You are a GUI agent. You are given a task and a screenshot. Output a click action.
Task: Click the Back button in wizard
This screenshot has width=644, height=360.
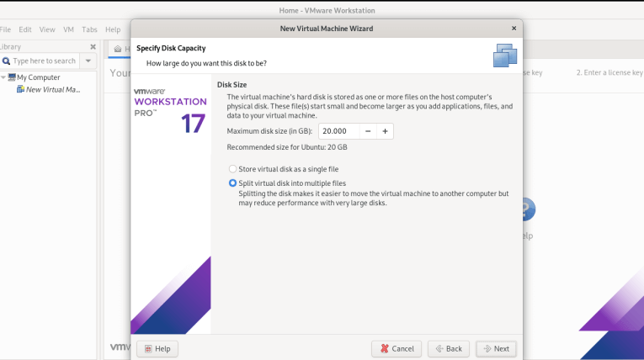449,349
